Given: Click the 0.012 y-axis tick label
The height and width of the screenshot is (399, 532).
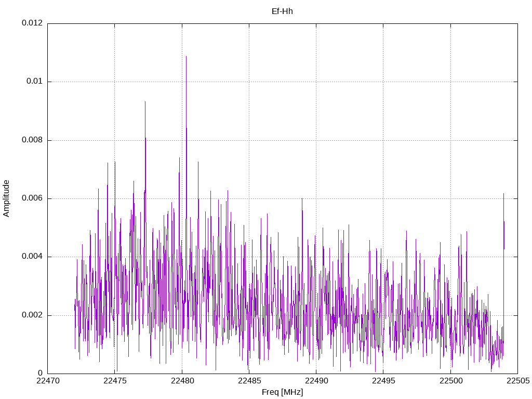Looking at the screenshot, I should (x=32, y=23).
